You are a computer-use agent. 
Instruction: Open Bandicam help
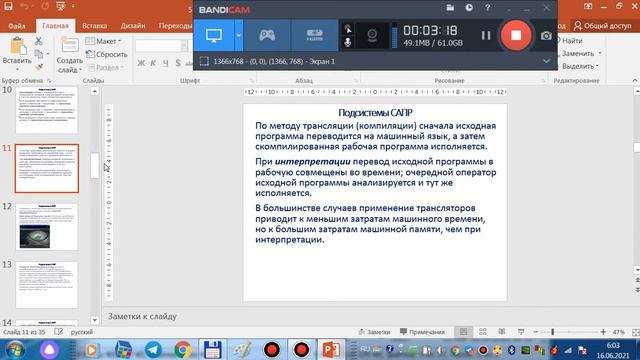tap(487, 8)
